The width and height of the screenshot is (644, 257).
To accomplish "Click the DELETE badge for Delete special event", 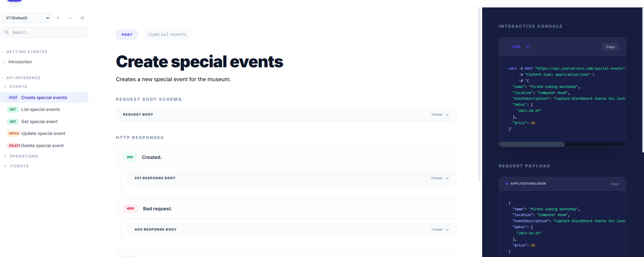I will coord(15,145).
